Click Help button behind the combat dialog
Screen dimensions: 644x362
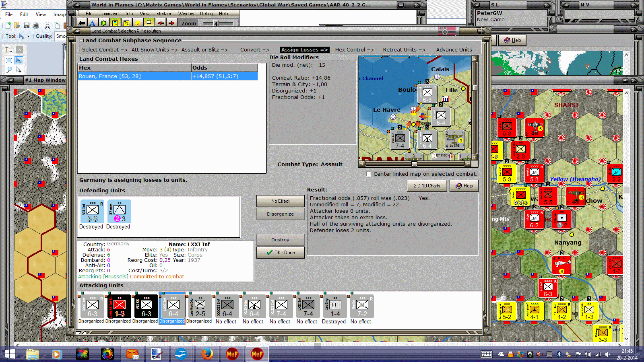[512, 40]
